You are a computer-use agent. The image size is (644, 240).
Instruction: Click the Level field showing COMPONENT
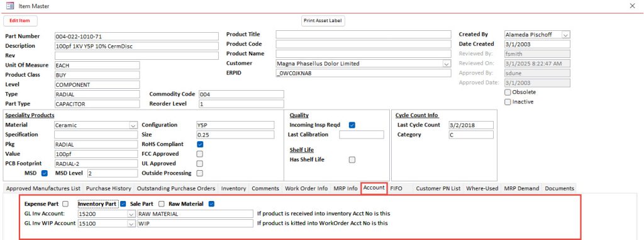pyautogui.click(x=97, y=85)
